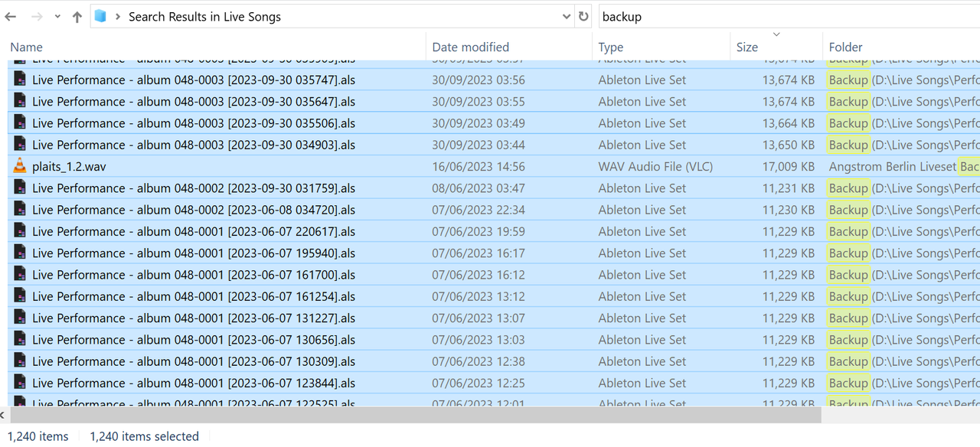Select file album 048-0001 [2023-06-07 161254].als
The height and width of the screenshot is (447, 980).
click(194, 296)
